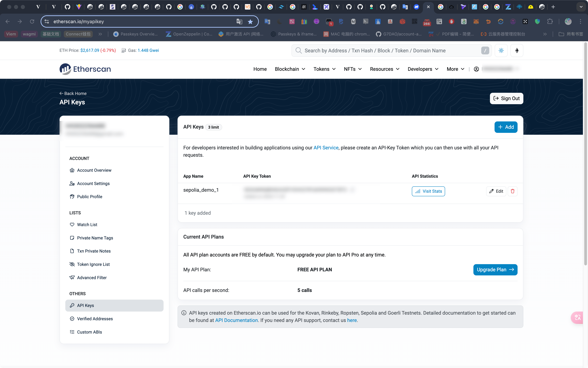Viewport: 588px width, 368px height.
Task: Click the page vertical scrollbar
Action: tap(585, 154)
